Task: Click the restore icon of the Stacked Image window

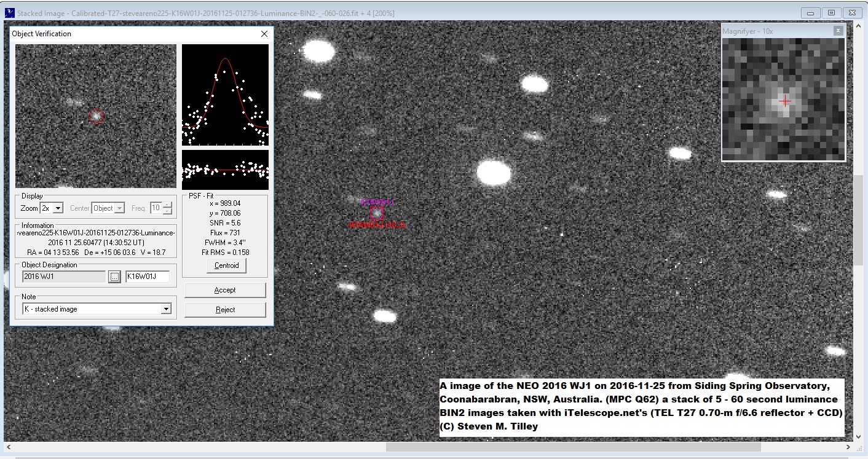Action: tap(832, 12)
